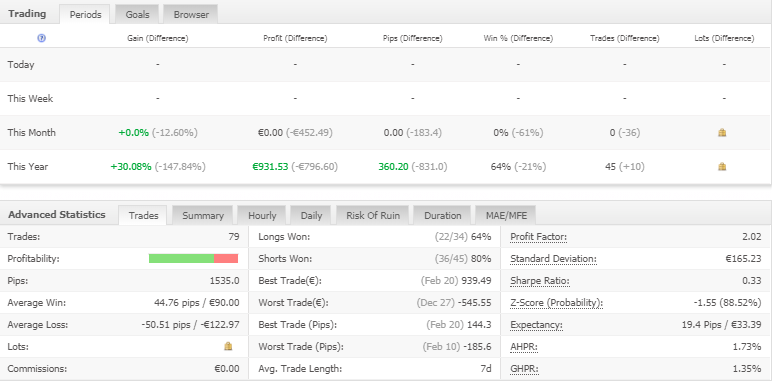The width and height of the screenshot is (772, 381).
Task: Click the Commissions value €0.00
Action: pyautogui.click(x=227, y=369)
